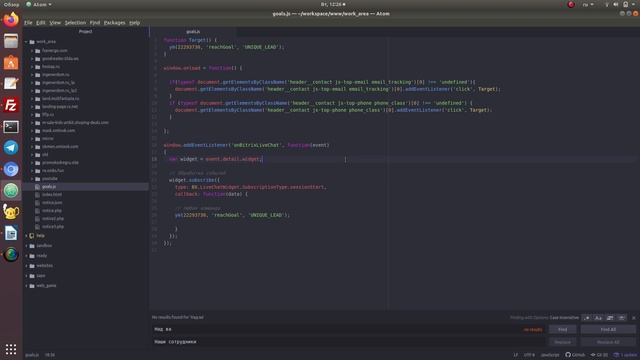The image size is (640, 360).
Task: Open the Edit menu
Action: pos(41,22)
